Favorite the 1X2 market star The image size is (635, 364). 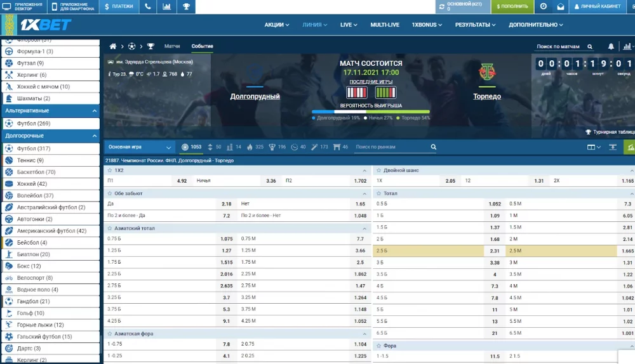(109, 171)
